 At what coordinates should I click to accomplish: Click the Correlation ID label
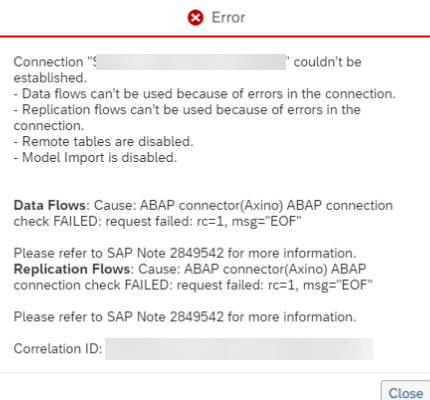tap(58, 349)
